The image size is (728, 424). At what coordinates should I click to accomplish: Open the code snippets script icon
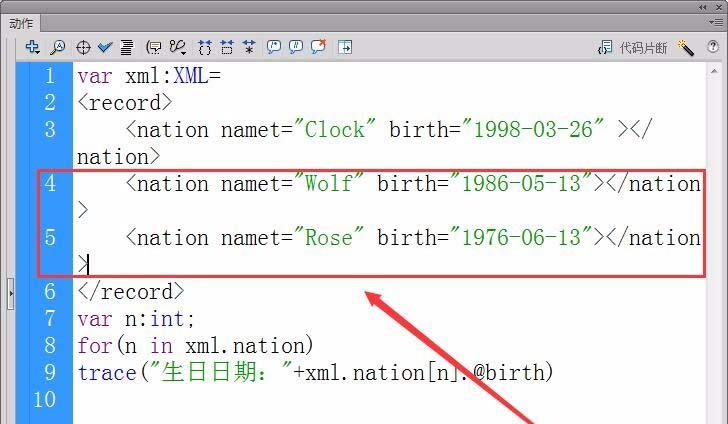[x=605, y=47]
